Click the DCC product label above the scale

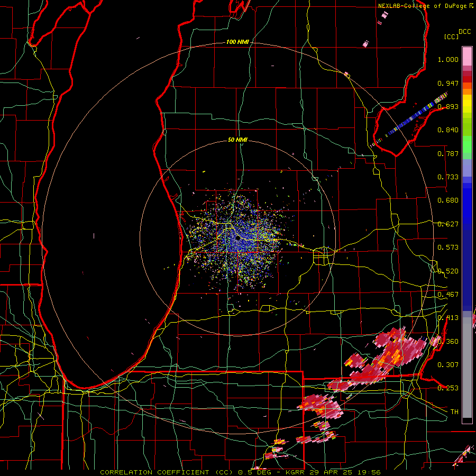coord(465,32)
